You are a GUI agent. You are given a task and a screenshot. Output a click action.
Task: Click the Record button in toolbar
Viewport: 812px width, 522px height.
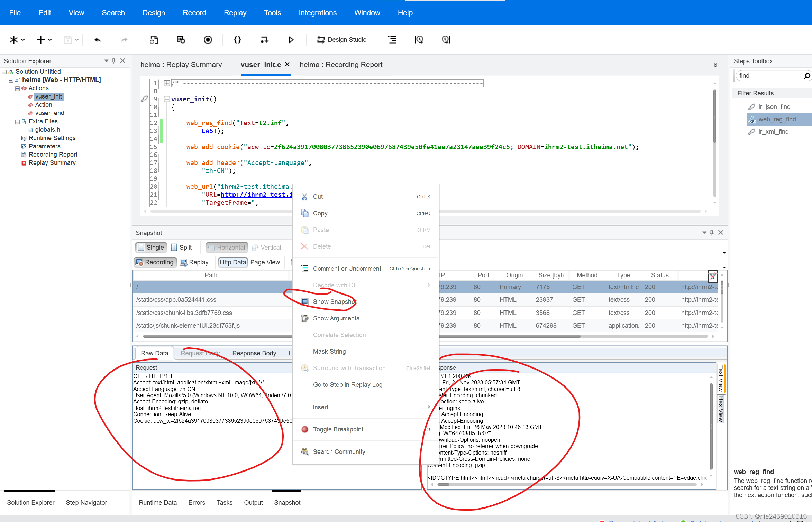[208, 40]
